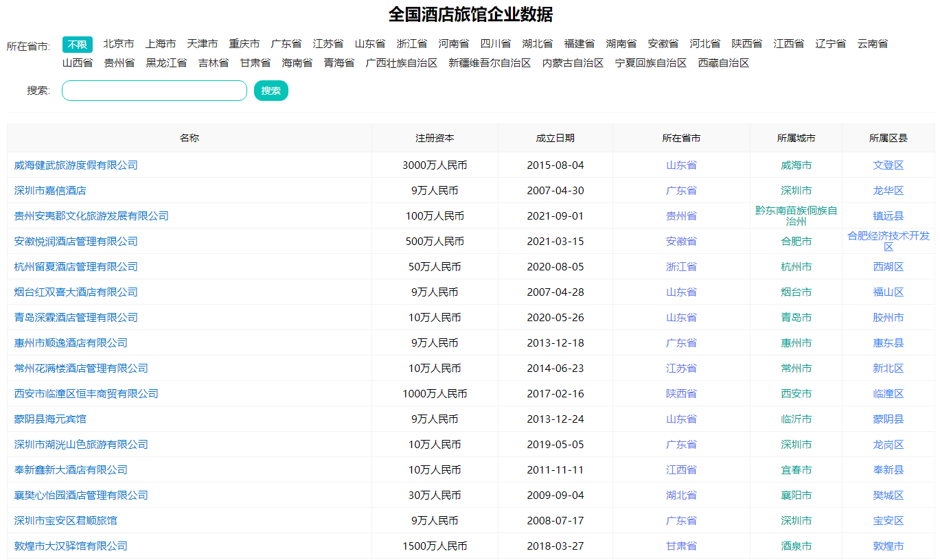Open 常州花满楼酒店管理有限公司 link

(81, 369)
